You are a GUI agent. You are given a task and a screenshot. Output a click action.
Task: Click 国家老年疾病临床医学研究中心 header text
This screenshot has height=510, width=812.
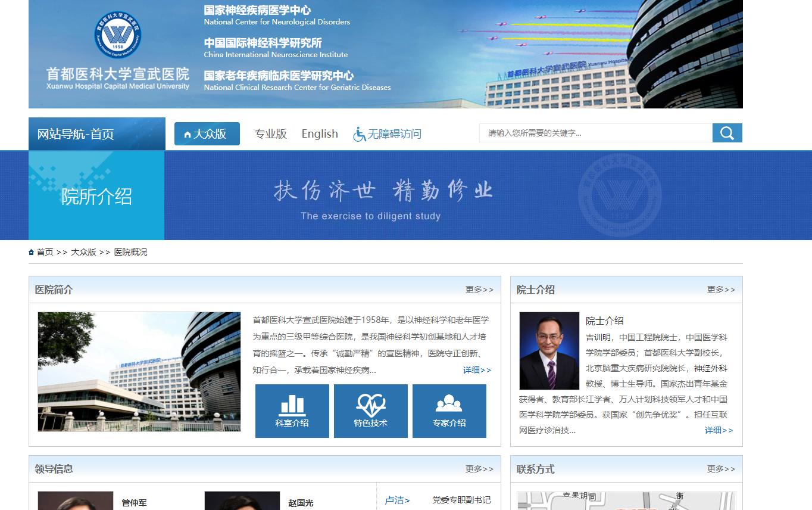coord(279,76)
